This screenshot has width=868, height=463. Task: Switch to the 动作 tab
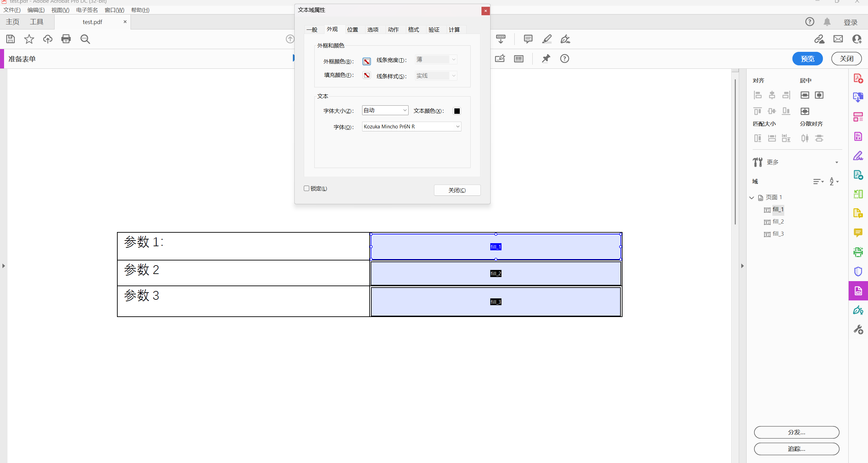point(393,29)
